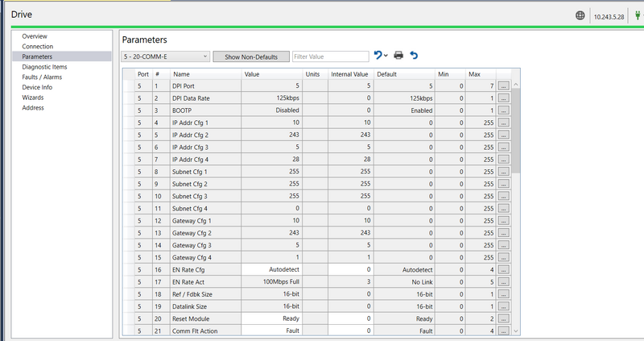The width and height of the screenshot is (644, 341).
Task: Open the Diagnostic Items page
Action: (44, 67)
